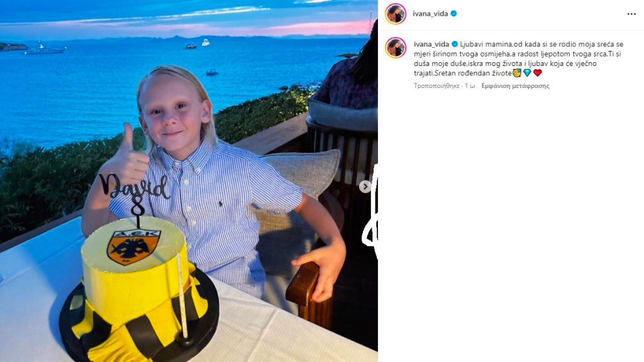Open ivana_vida profile from the caption username

[431, 44]
